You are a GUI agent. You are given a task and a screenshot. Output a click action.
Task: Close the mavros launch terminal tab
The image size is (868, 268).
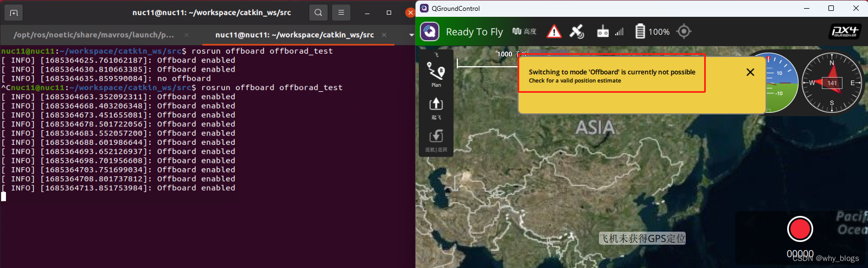coord(186,35)
